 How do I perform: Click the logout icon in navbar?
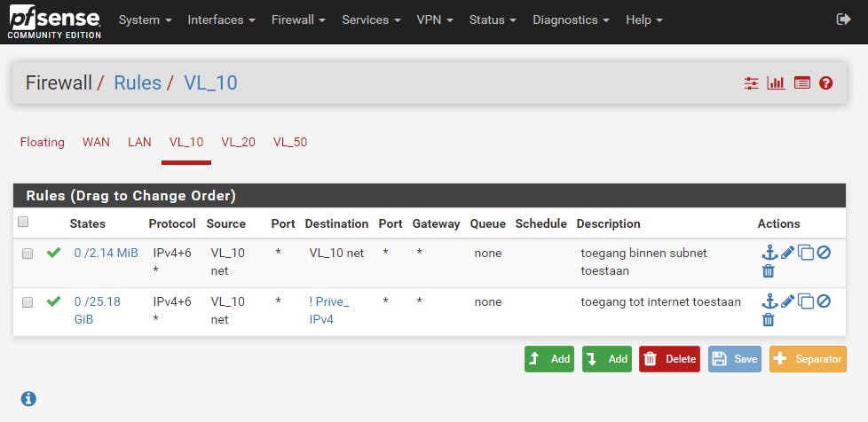pos(843,20)
